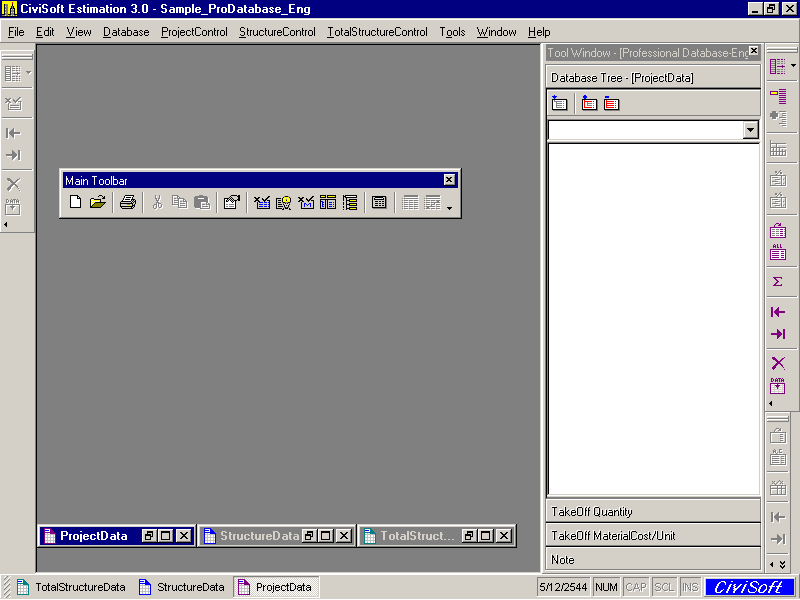Restore the minimized StructureData window
This screenshot has width=800, height=600.
pos(309,536)
